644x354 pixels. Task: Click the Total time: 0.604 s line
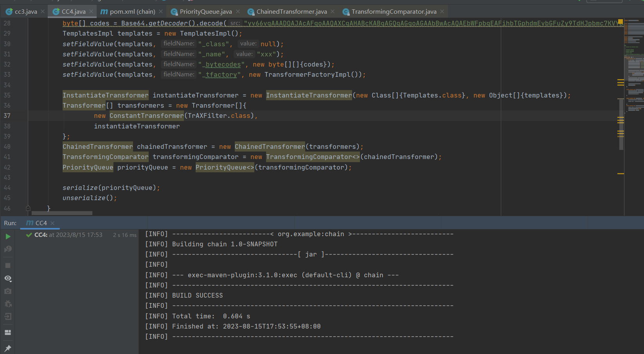[198, 316]
